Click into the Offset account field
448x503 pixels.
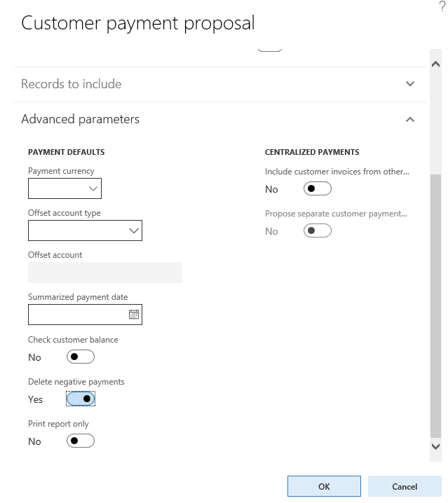click(105, 273)
